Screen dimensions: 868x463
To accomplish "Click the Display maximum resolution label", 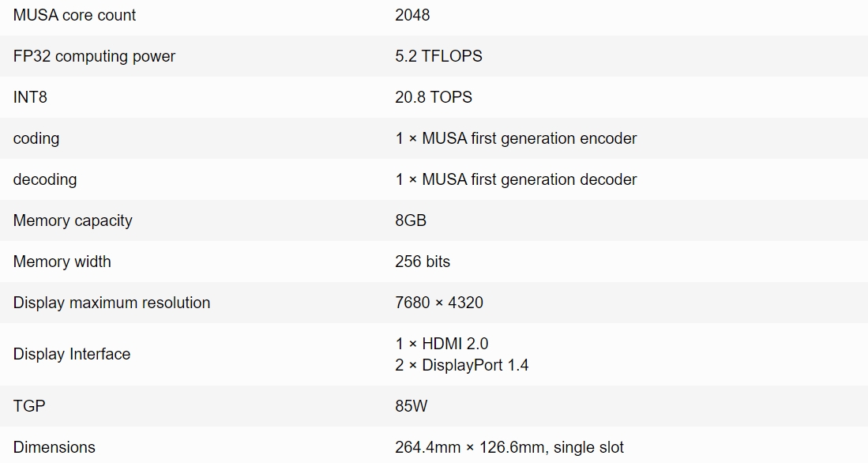I will click(111, 303).
